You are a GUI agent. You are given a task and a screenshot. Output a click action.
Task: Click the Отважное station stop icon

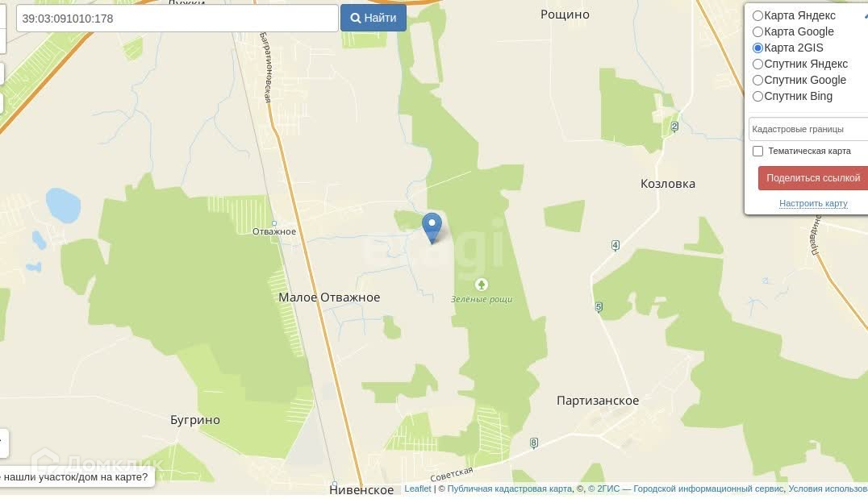(274, 223)
